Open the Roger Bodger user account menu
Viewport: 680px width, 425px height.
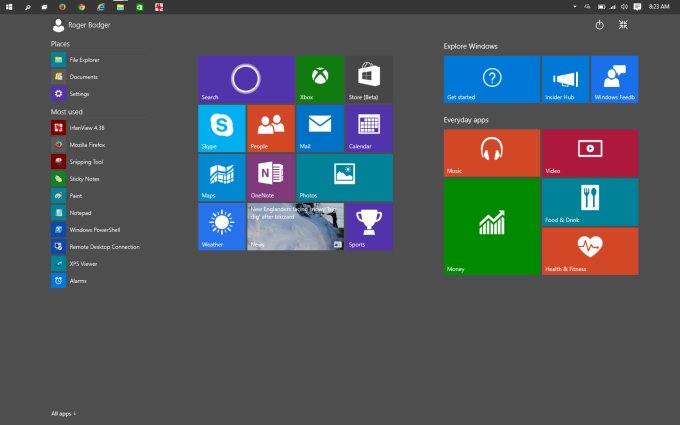[x=80, y=25]
